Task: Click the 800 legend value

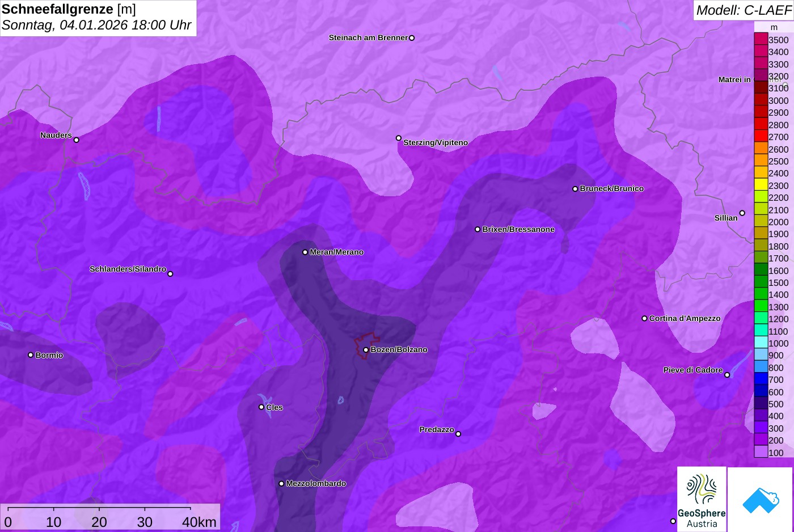Action: [x=776, y=368]
